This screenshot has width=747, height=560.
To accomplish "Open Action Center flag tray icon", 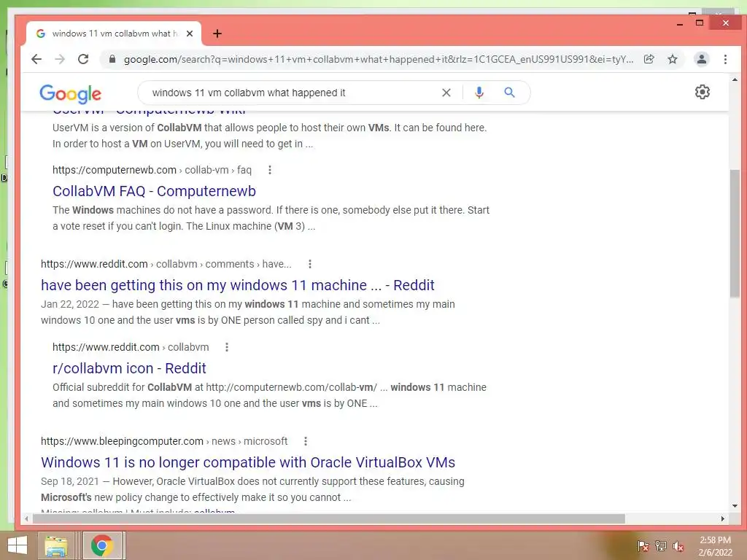I will tap(643, 545).
